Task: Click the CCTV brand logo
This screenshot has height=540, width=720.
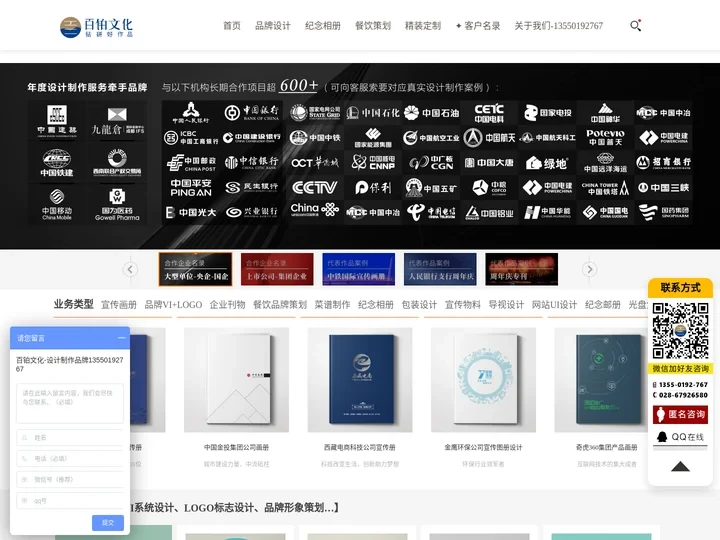Action: (x=315, y=187)
